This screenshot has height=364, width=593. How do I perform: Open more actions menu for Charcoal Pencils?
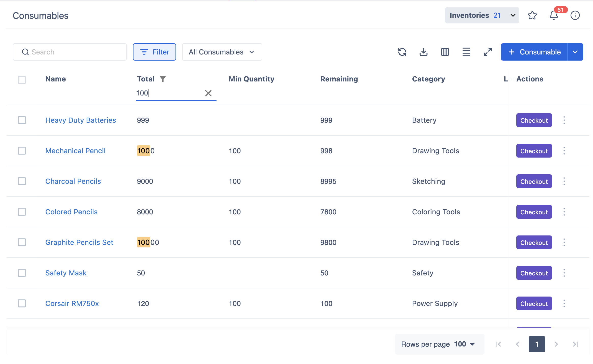point(564,181)
